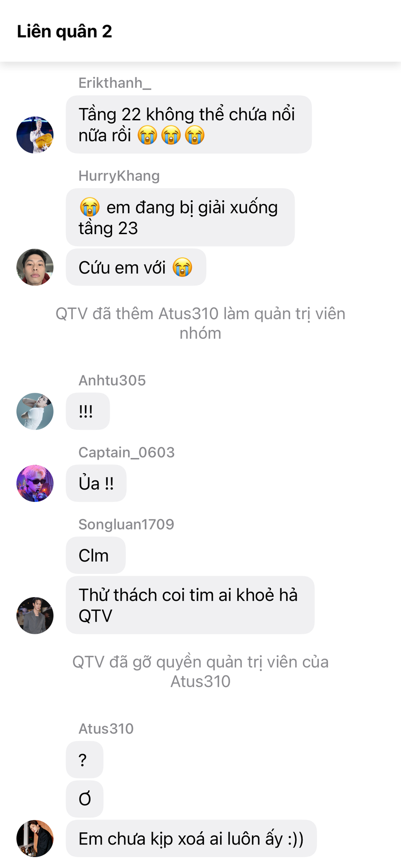Select the 'Cứu em với' message bubble

(x=136, y=267)
